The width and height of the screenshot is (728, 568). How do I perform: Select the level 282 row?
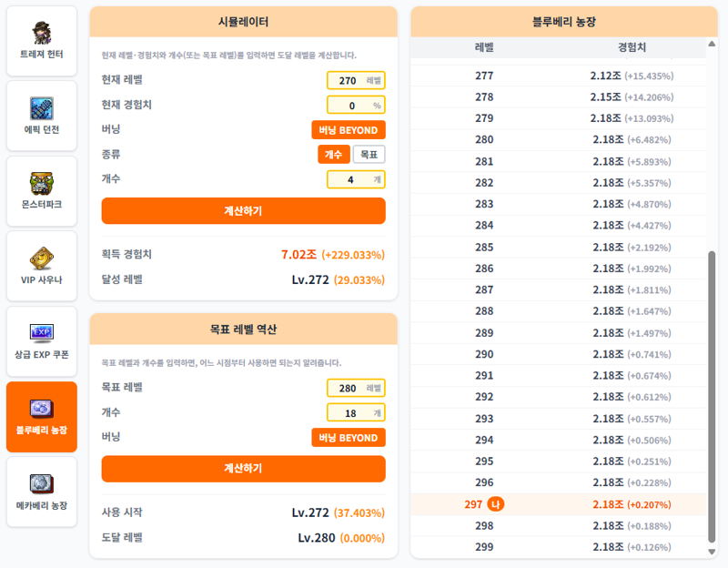(558, 183)
